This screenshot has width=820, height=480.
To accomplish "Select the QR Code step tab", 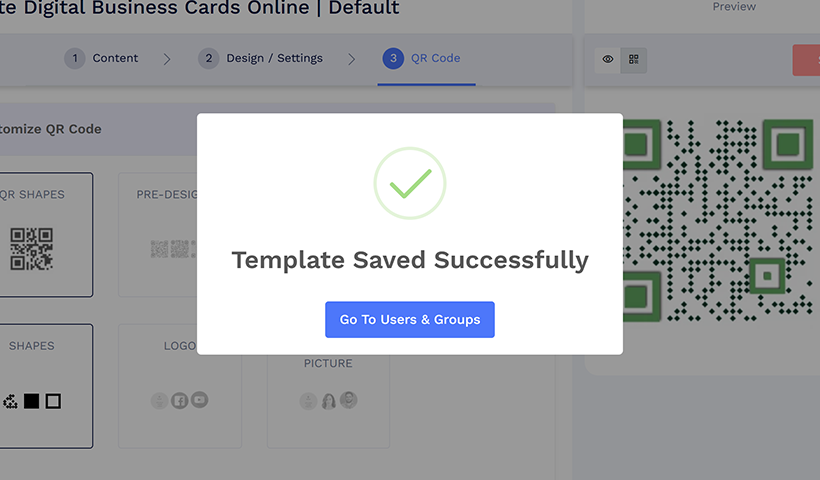I will [x=432, y=58].
